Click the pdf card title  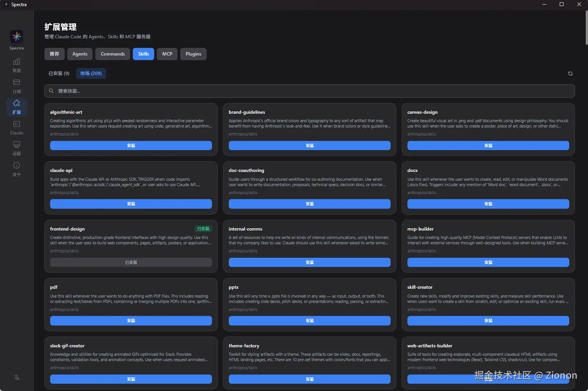click(x=54, y=287)
